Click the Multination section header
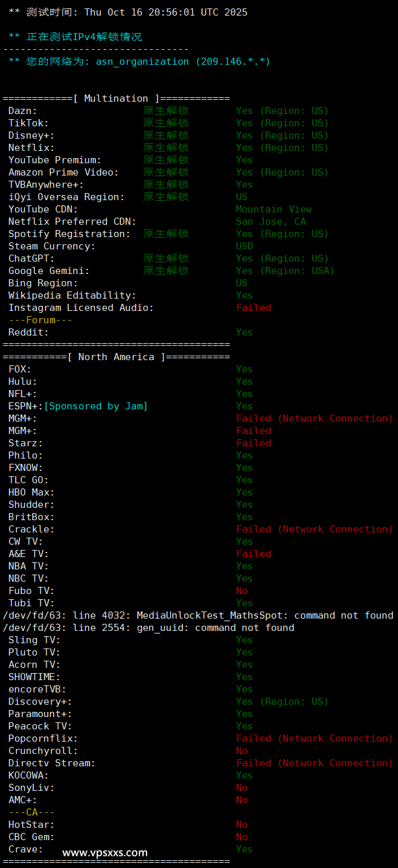 116,98
